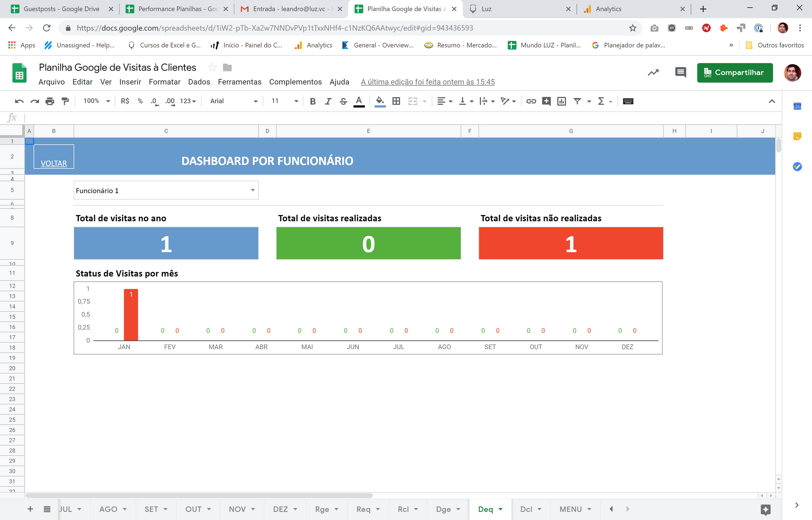The image size is (812, 520).
Task: Click the insert chart icon
Action: pos(561,101)
